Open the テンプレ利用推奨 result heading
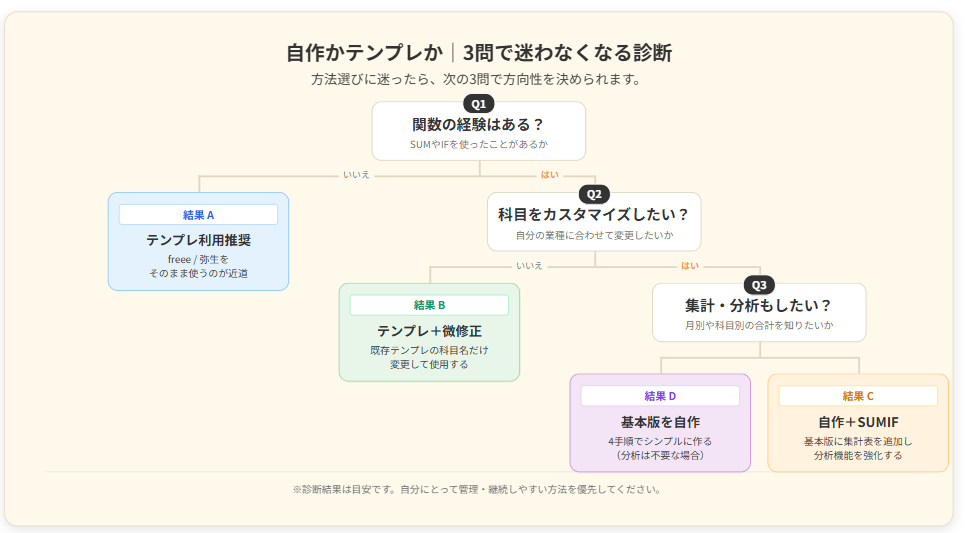This screenshot has width=965, height=533. click(198, 240)
